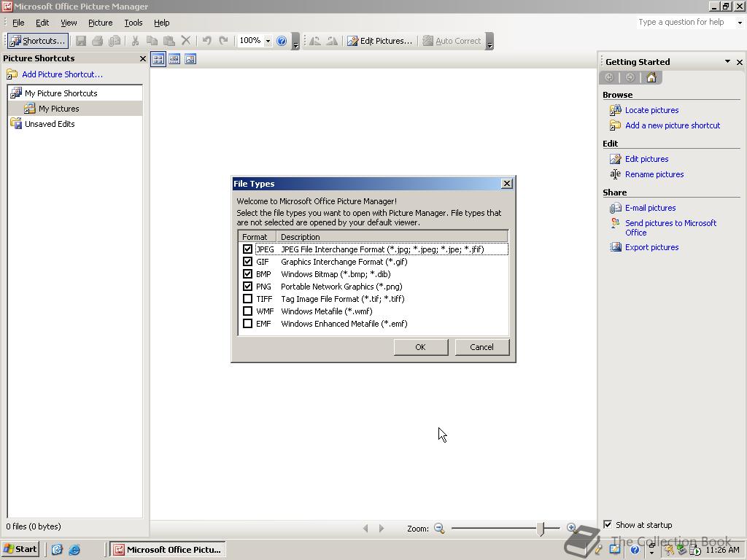Click the Undo arrow icon
This screenshot has width=747, height=560.
pos(206,41)
